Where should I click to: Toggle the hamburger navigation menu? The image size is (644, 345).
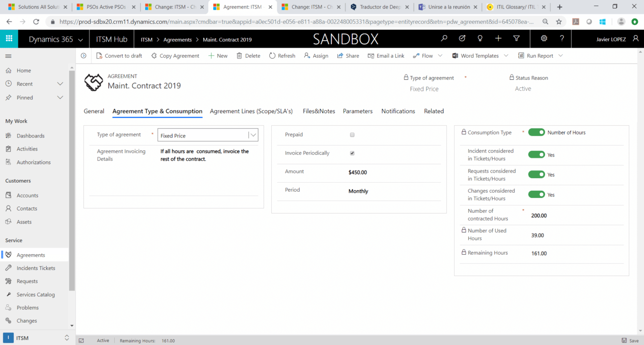pos(8,56)
